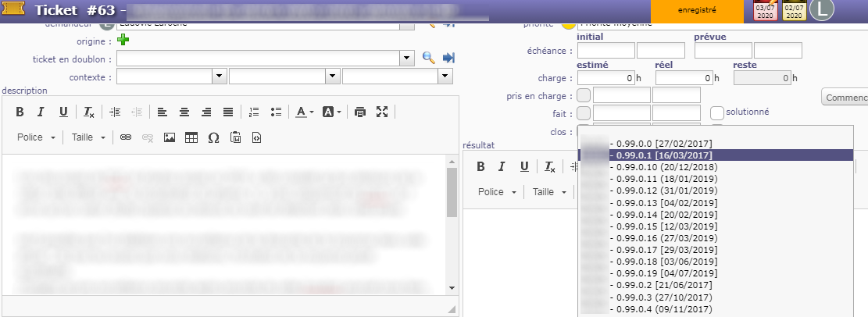Open the second 'contexte' dropdown

coord(334,77)
